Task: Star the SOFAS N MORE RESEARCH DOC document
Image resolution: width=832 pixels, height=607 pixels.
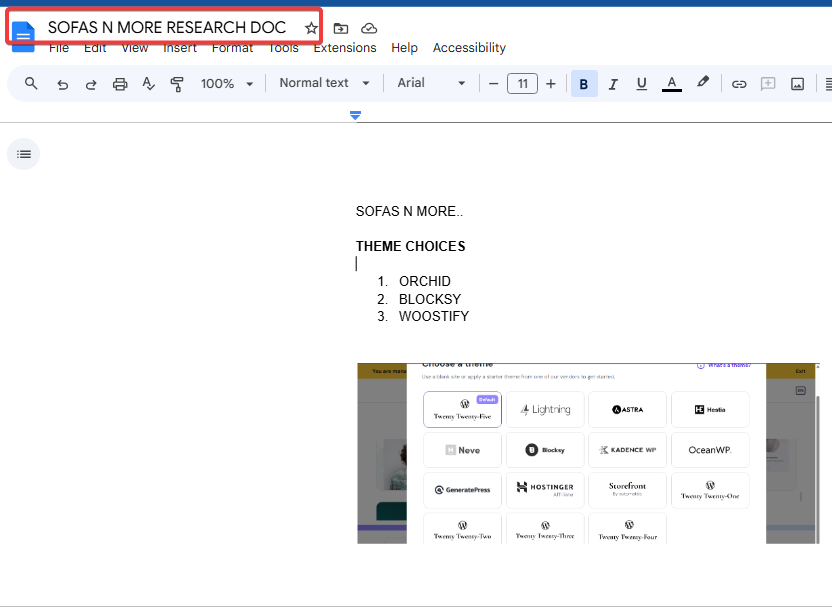Action: coord(311,28)
